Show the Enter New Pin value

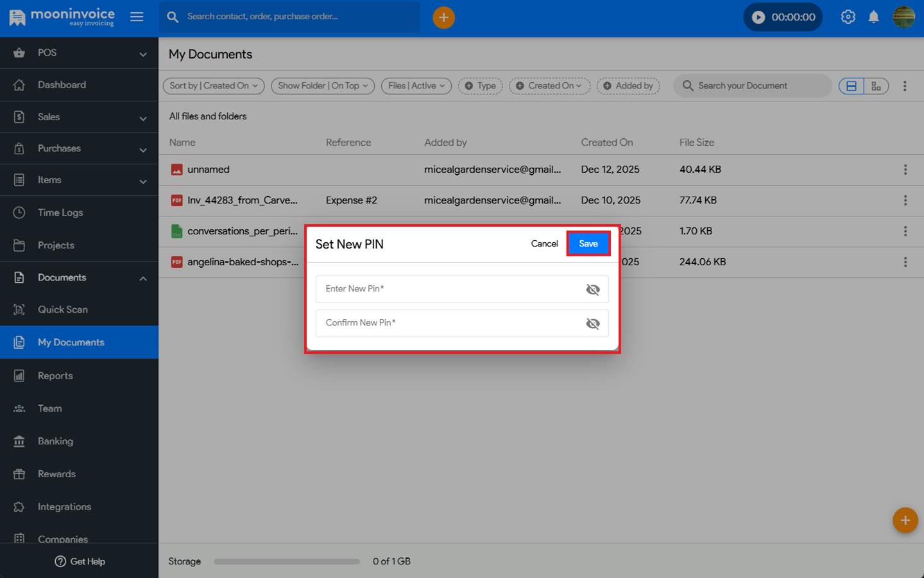[x=592, y=290]
